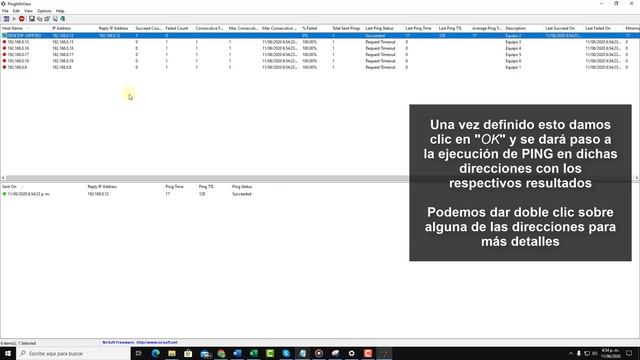Click the Start Pinging play icon

14,19
